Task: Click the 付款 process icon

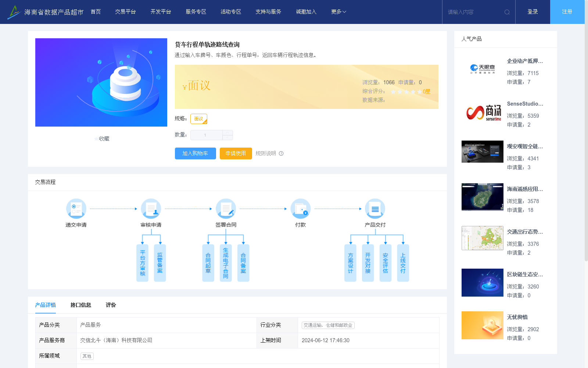Action: (x=301, y=209)
